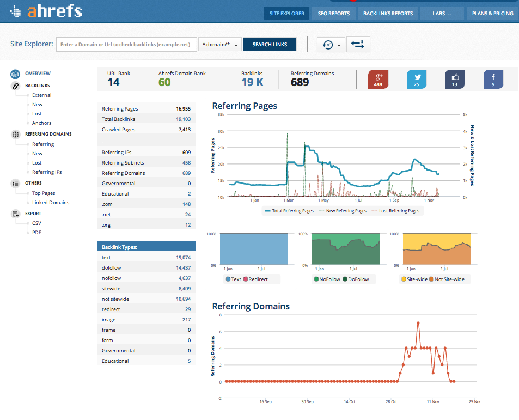Expand the history dropdown chevron
The width and height of the screenshot is (519, 420).
click(x=339, y=45)
